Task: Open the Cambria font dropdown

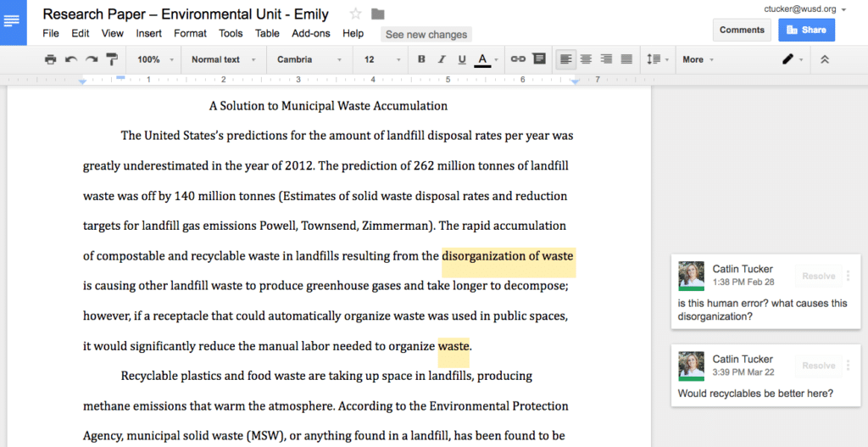Action: point(309,59)
